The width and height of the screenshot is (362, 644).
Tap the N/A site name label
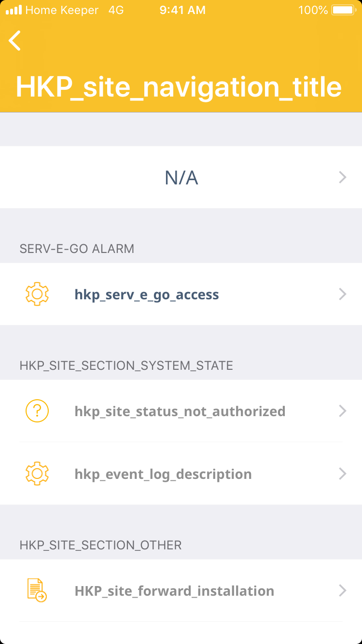point(181,178)
